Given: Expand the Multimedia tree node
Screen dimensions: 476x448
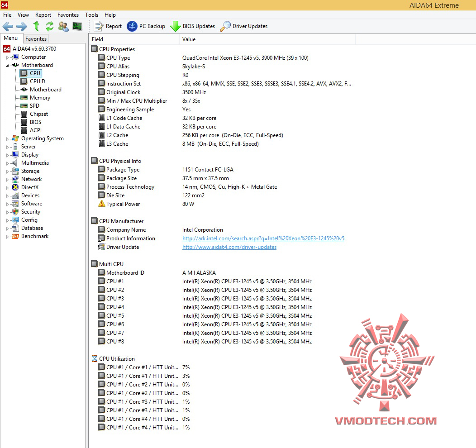Looking at the screenshot, I should click(x=7, y=163).
